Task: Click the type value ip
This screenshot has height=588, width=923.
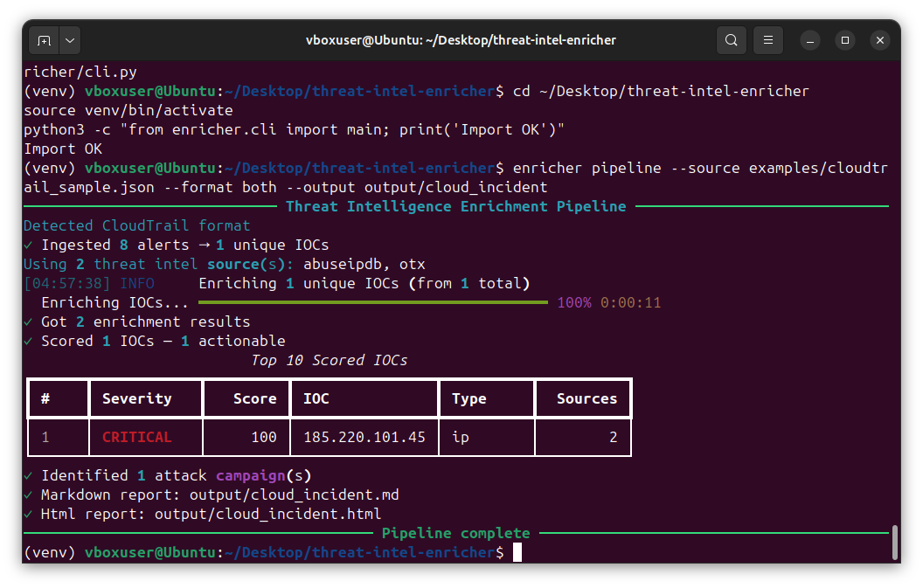Action: [461, 438]
